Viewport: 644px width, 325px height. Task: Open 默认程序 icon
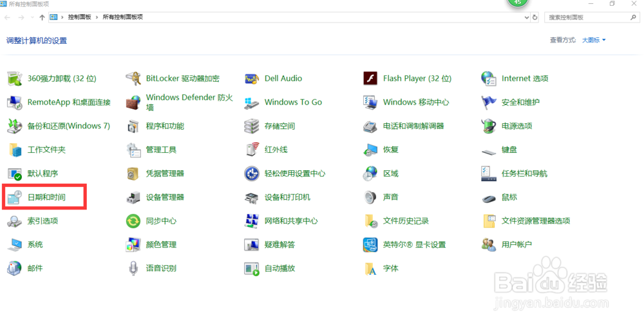pyautogui.click(x=15, y=173)
